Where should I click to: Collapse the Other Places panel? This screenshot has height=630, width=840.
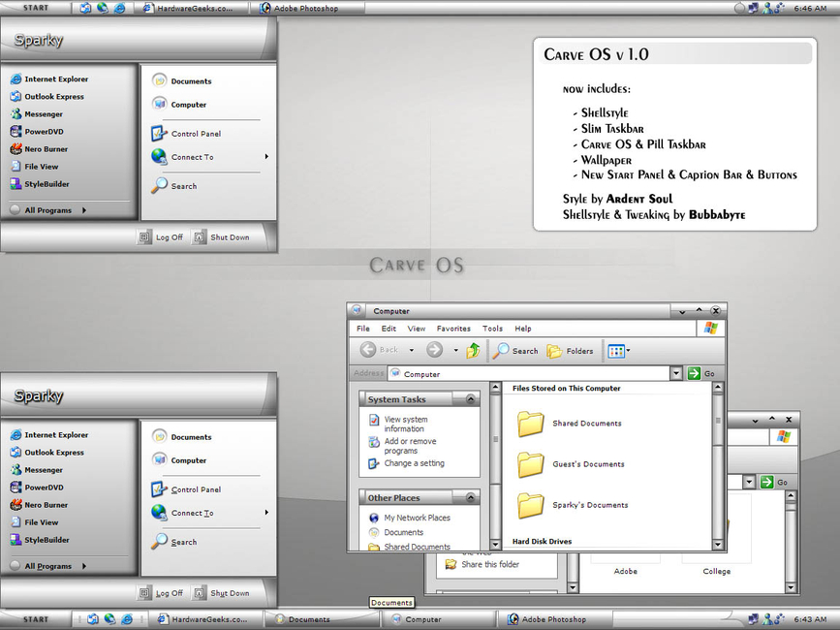470,497
